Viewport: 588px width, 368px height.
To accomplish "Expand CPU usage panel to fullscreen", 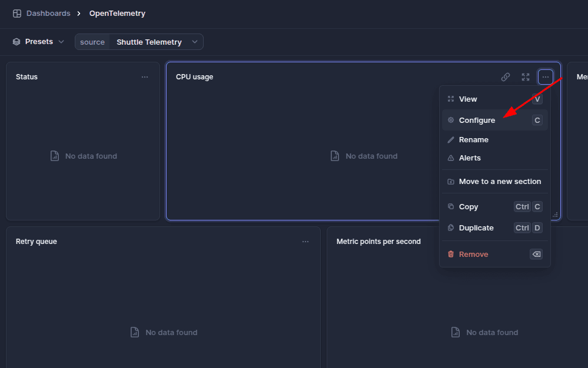I will point(526,77).
